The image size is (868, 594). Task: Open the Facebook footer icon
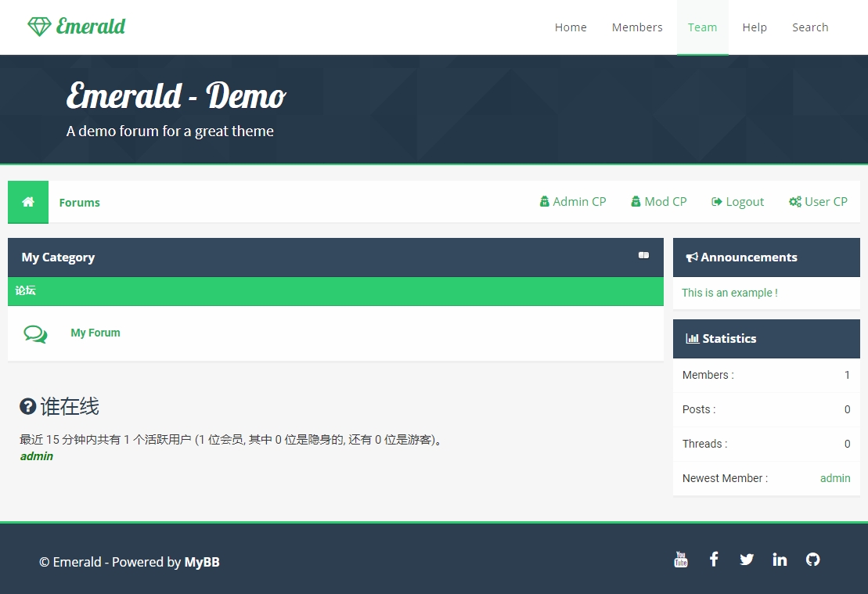[x=714, y=560]
